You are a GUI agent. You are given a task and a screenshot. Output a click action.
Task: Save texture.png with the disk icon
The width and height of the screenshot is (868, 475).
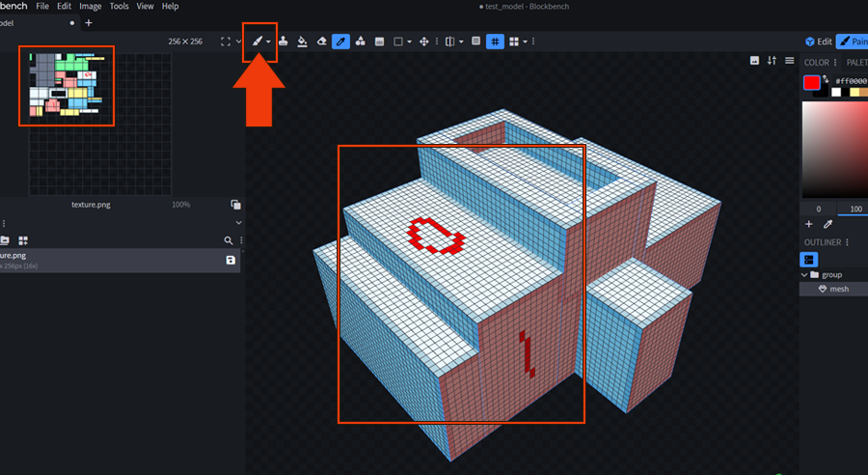(231, 261)
